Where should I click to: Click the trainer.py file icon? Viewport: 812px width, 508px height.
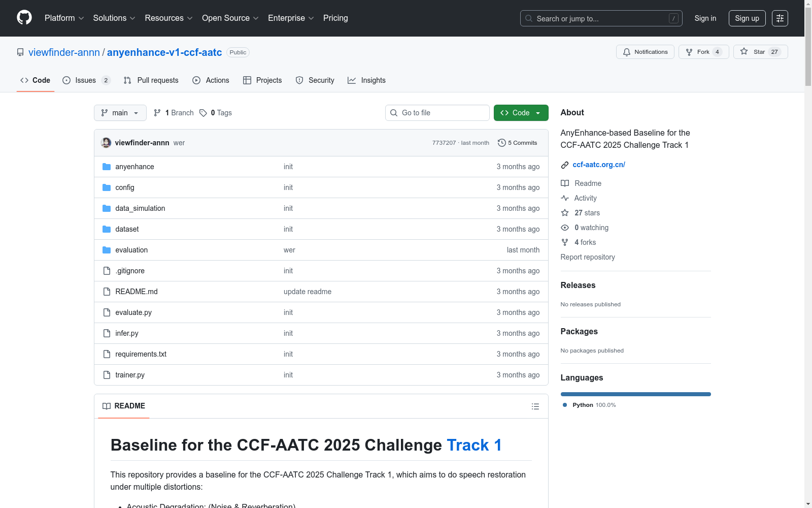[107, 375]
